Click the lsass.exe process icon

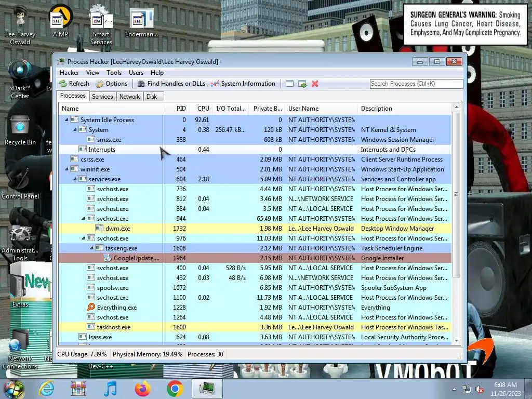coord(83,337)
